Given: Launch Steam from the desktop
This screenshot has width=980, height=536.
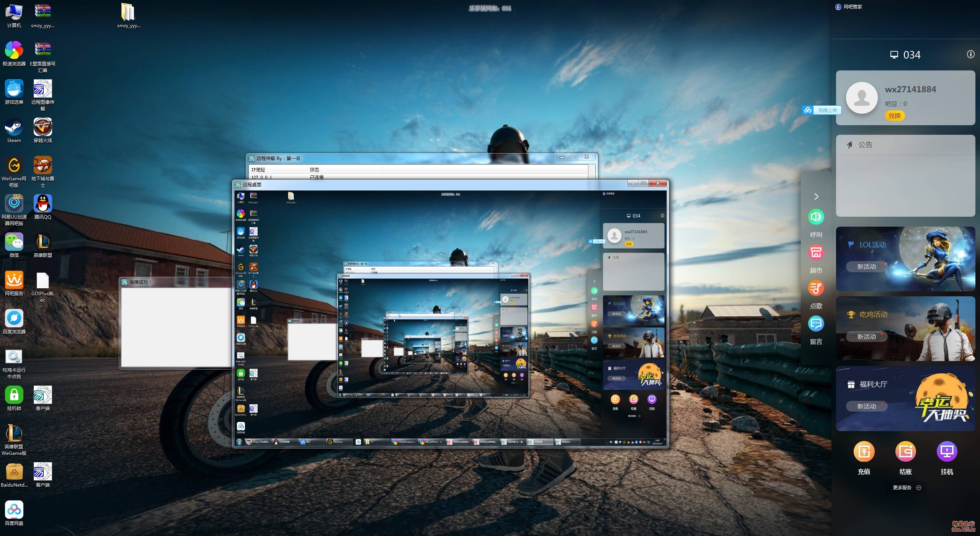Looking at the screenshot, I should (14, 130).
